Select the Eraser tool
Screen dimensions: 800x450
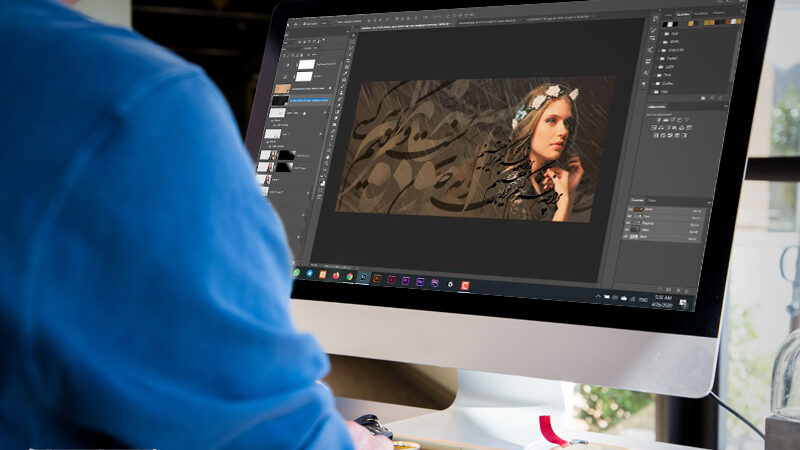(339, 106)
